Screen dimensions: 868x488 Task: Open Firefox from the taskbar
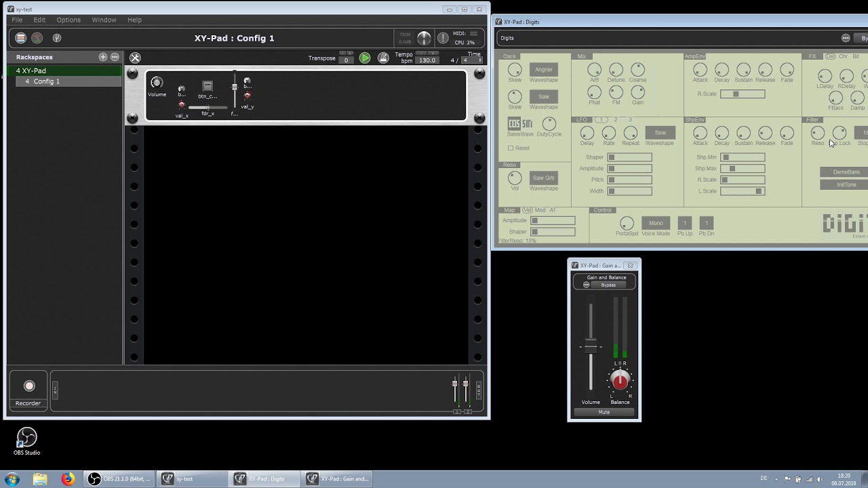pos(68,479)
